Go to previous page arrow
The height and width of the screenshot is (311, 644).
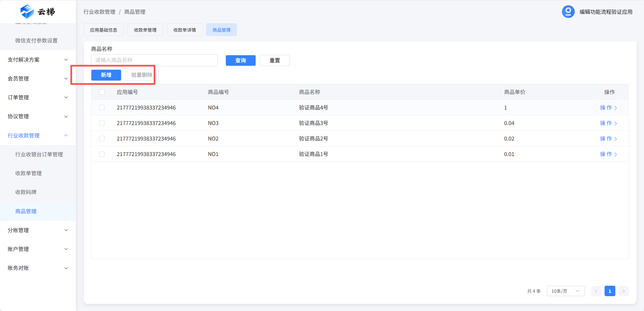tap(596, 291)
